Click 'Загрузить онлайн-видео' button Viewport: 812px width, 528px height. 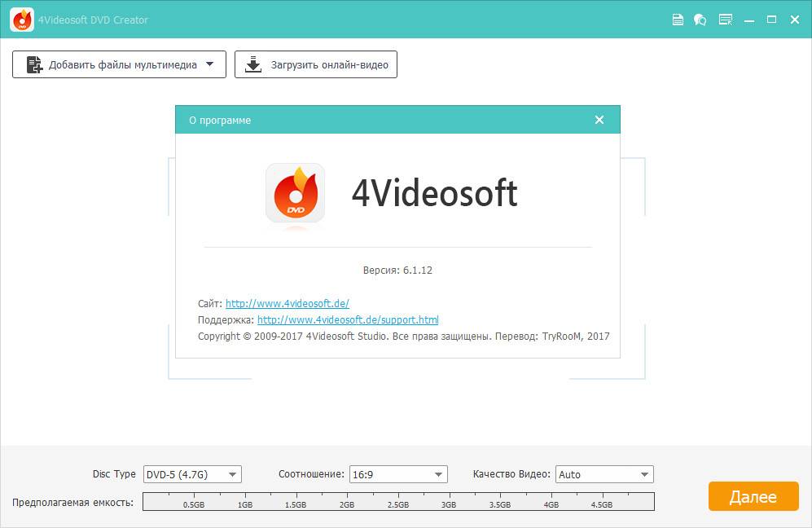click(316, 64)
